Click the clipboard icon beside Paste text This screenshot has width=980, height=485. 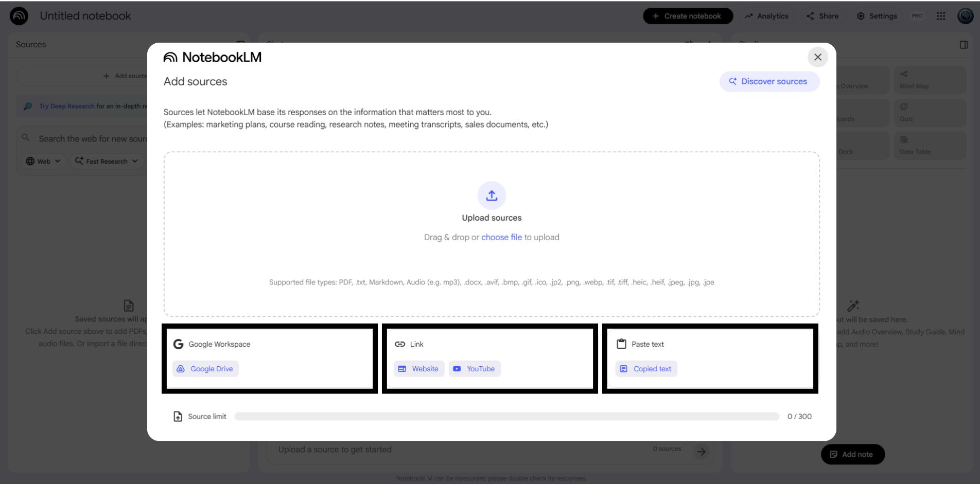click(x=621, y=344)
